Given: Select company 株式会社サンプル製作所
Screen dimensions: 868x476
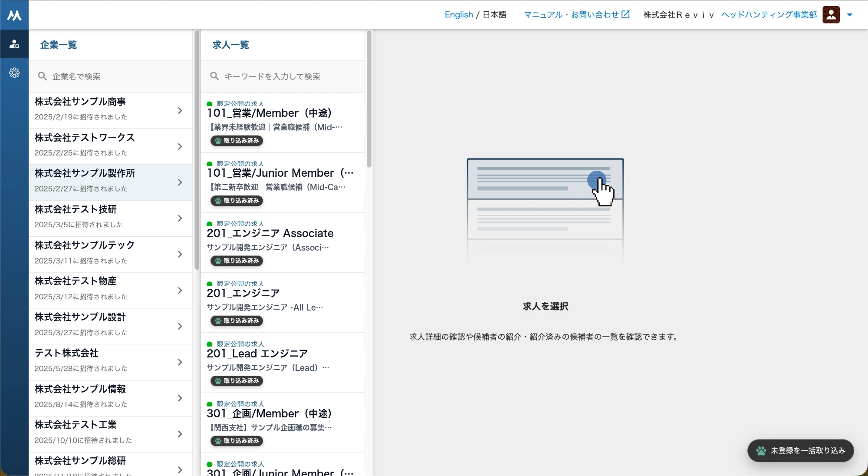Looking at the screenshot, I should 111,182.
